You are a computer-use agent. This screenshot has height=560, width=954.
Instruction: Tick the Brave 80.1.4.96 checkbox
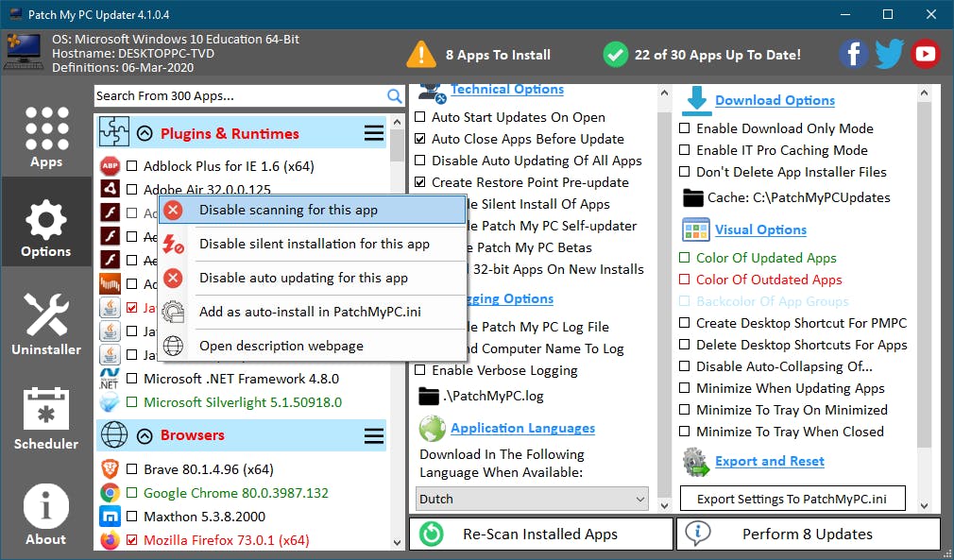pos(131,469)
